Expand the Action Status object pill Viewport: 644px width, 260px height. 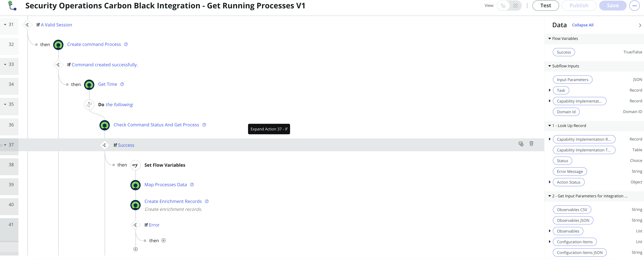[x=549, y=182]
